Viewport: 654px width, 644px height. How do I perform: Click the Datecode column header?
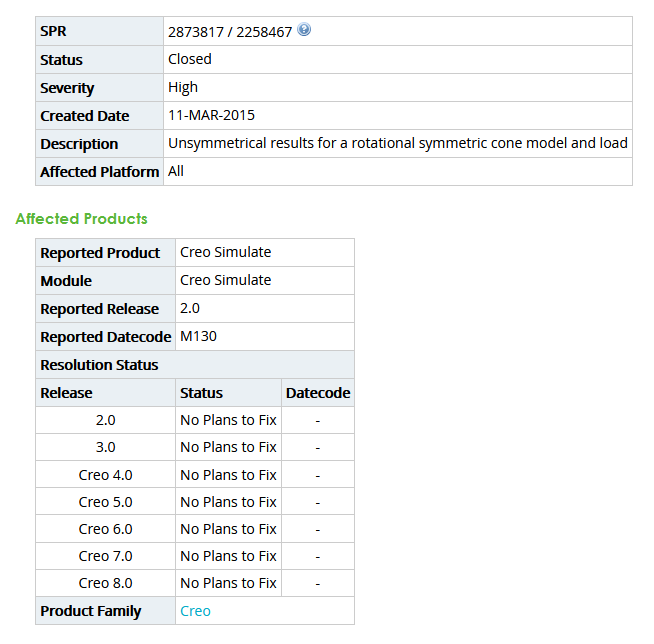[x=318, y=393]
